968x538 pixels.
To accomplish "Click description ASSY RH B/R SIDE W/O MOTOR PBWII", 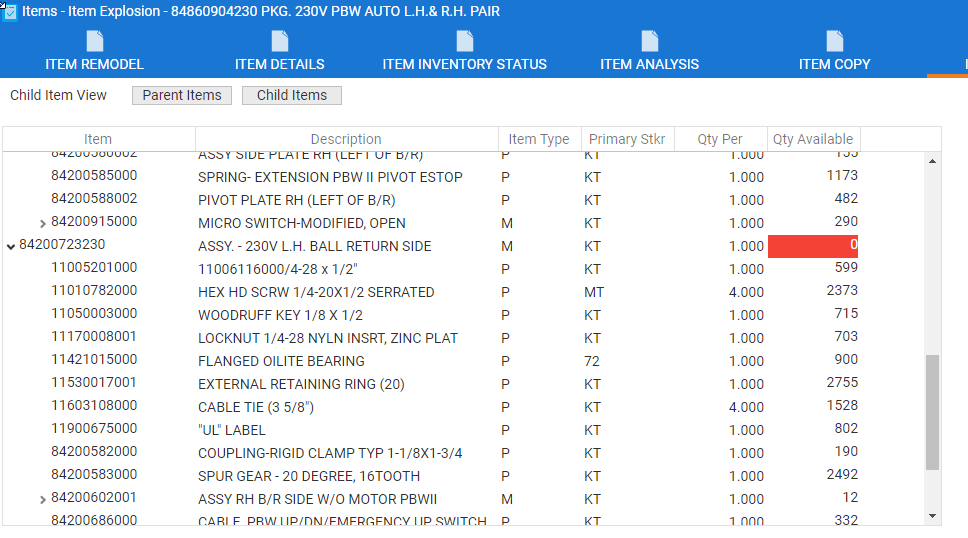I will click(x=317, y=499).
